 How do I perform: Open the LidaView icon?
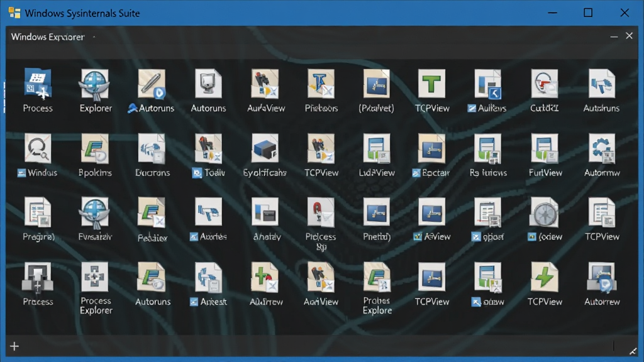click(x=377, y=148)
